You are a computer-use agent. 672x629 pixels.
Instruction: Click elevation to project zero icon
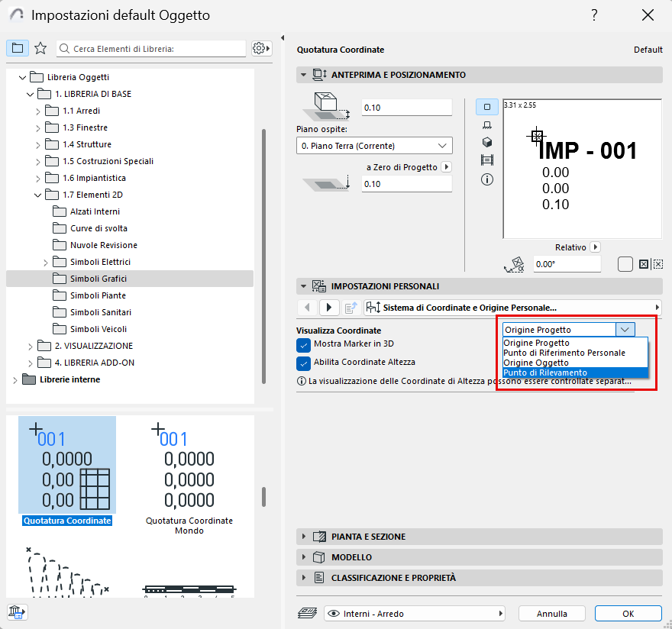click(327, 183)
